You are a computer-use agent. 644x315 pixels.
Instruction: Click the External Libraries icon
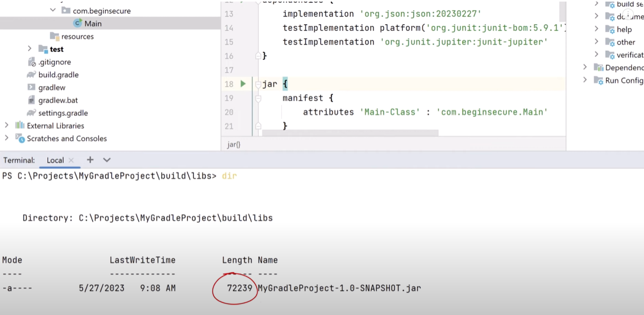point(20,125)
